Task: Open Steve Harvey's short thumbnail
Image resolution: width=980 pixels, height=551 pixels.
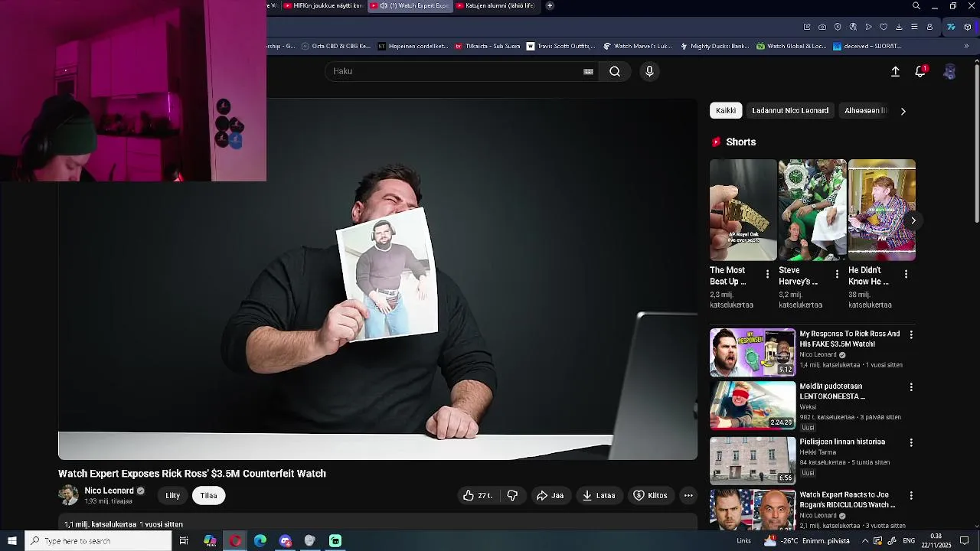Action: pos(812,210)
